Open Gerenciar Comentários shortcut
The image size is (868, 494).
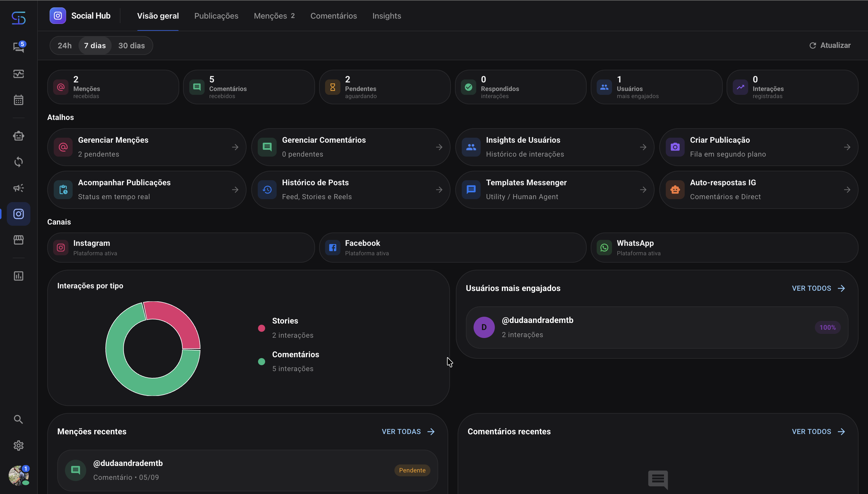click(x=351, y=147)
